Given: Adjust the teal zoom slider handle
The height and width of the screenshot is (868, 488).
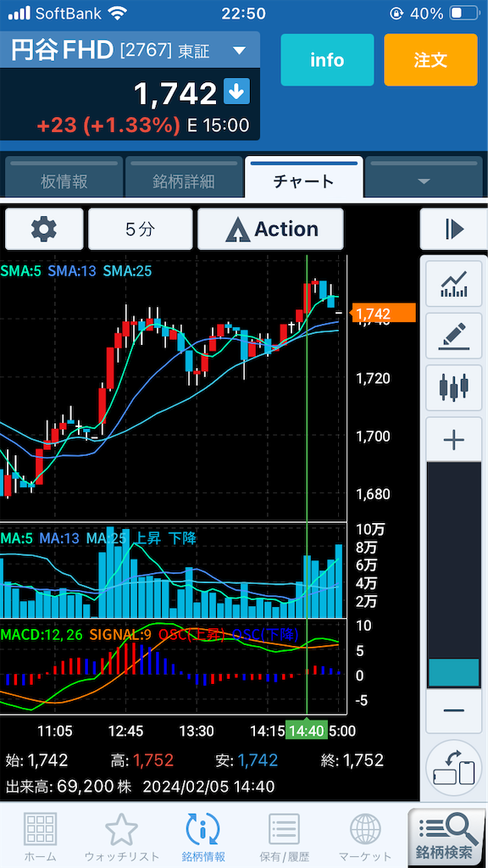Looking at the screenshot, I should pos(454,672).
